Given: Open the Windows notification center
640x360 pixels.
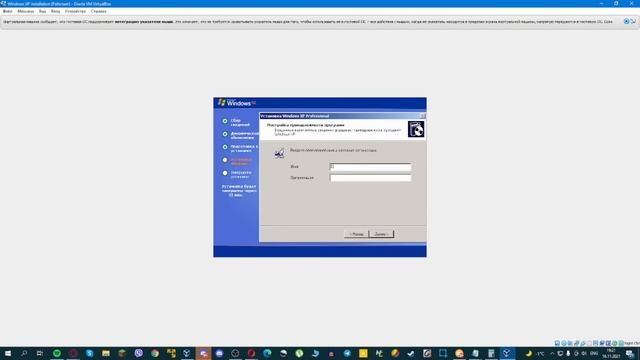Looking at the screenshot, I should (x=630, y=353).
